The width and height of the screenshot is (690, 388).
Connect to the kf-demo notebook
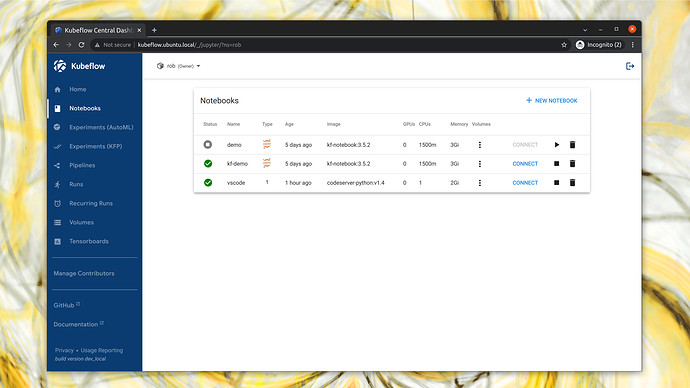(525, 164)
